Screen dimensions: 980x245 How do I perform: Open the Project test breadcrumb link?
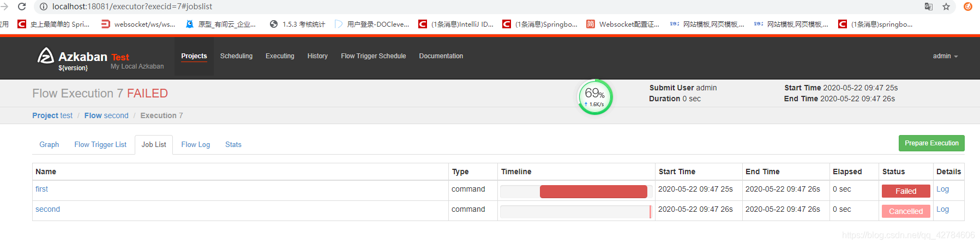coord(52,115)
